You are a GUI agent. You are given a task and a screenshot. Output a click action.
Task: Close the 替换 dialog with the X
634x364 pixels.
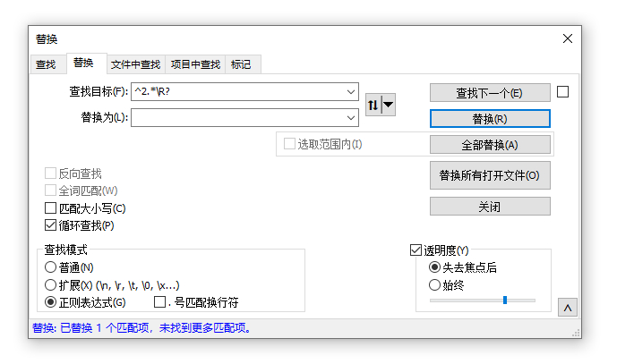click(568, 38)
